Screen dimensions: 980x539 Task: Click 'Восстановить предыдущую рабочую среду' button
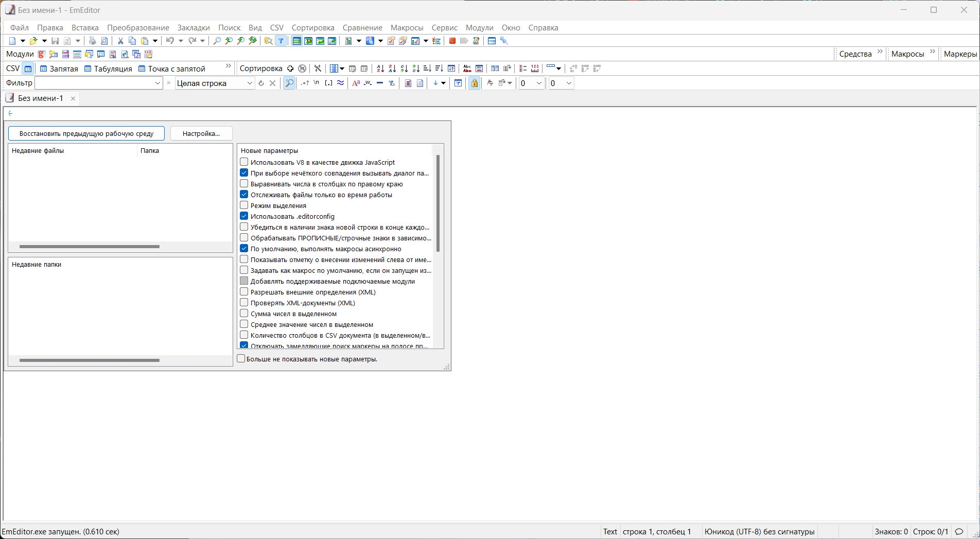pos(86,133)
